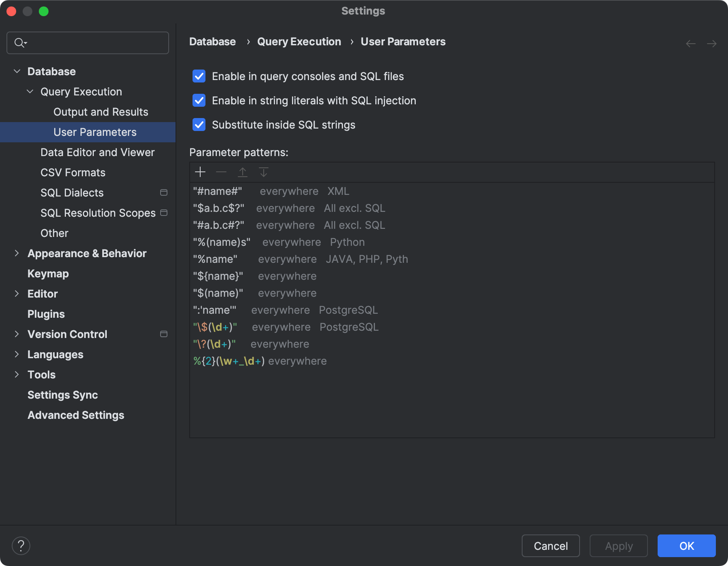Apply the current settings changes
The height and width of the screenshot is (566, 728).
click(x=618, y=546)
